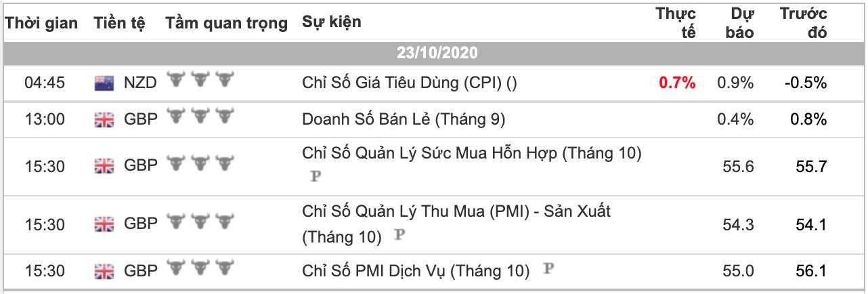Open Doanh Số Bán Lẻ (Tháng 9) event
The height and width of the screenshot is (294, 868).
tap(404, 120)
